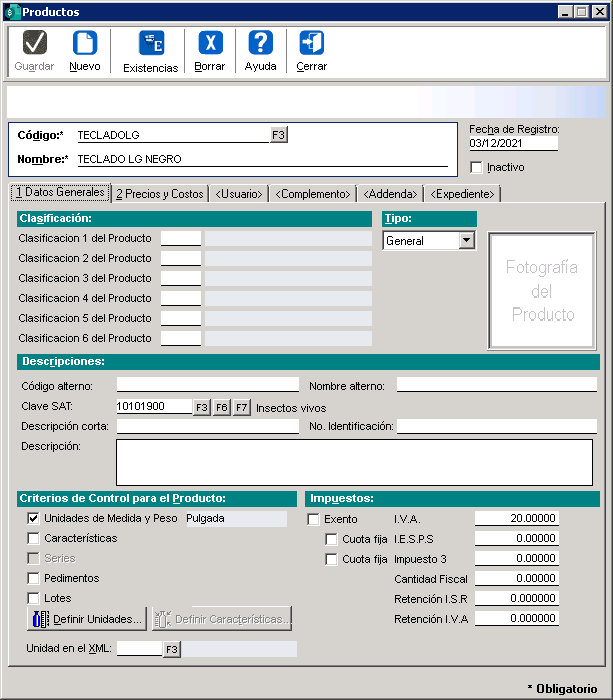Click the Código field TECLADOLG
The image size is (613, 700).
click(x=173, y=135)
